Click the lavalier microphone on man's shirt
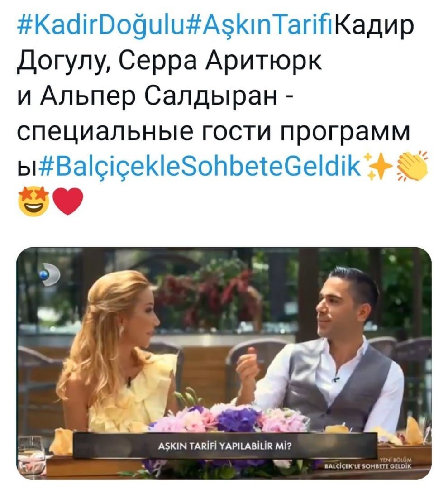The image size is (448, 489). pyautogui.click(x=335, y=379)
